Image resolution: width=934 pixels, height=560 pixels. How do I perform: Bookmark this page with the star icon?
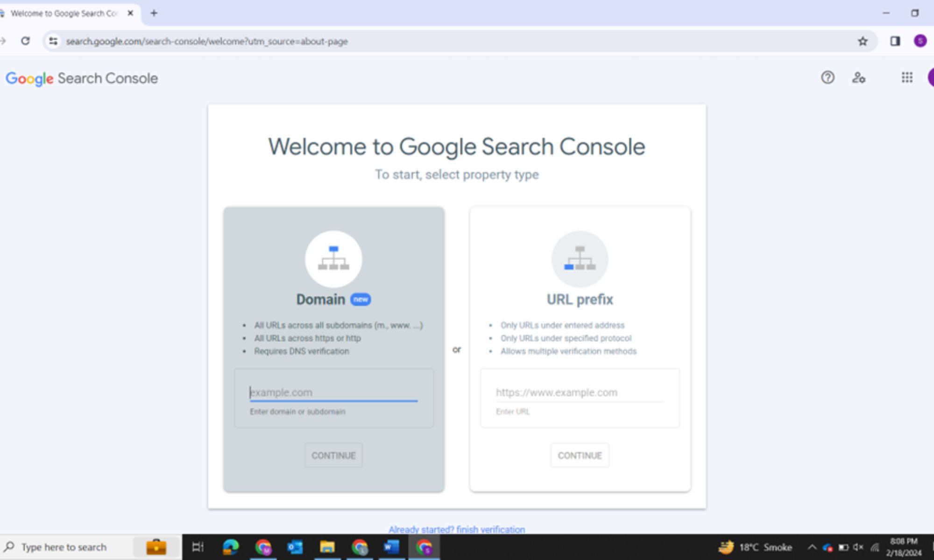(x=863, y=41)
